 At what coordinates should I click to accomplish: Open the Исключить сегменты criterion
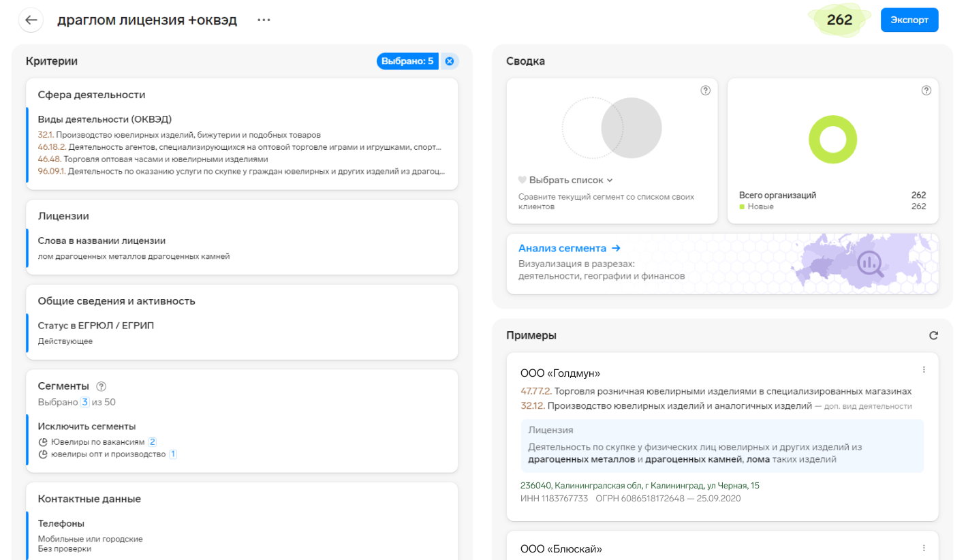coord(87,426)
